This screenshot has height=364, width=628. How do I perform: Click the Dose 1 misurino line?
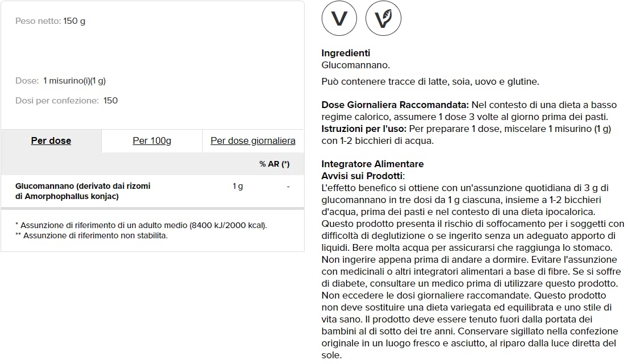click(60, 81)
